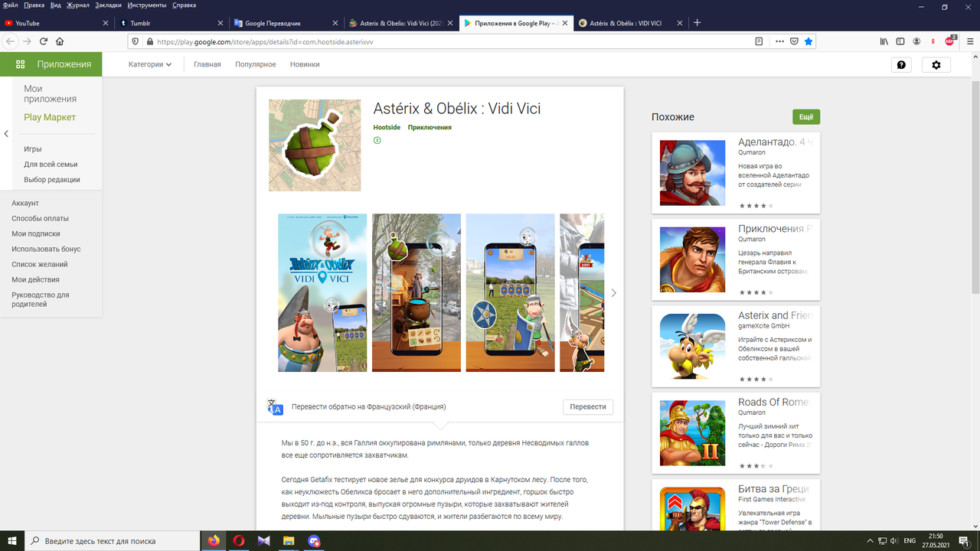Open the Roads Of Rome app card

pos(736,432)
